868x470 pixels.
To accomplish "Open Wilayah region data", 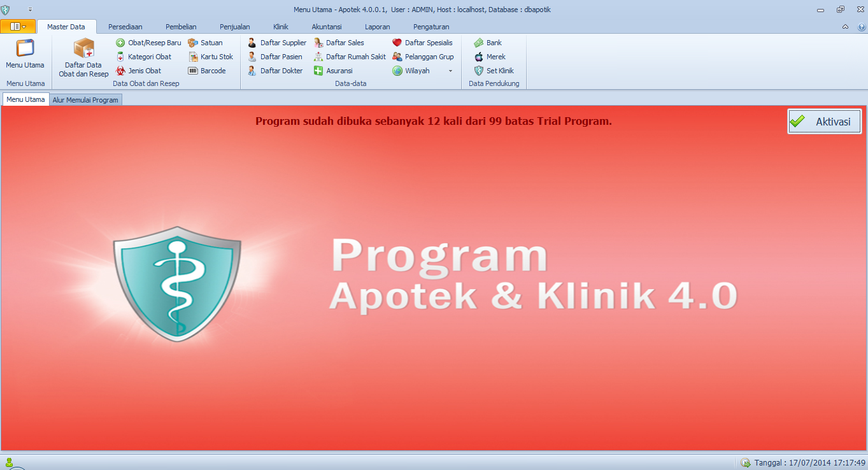I will tap(411, 71).
